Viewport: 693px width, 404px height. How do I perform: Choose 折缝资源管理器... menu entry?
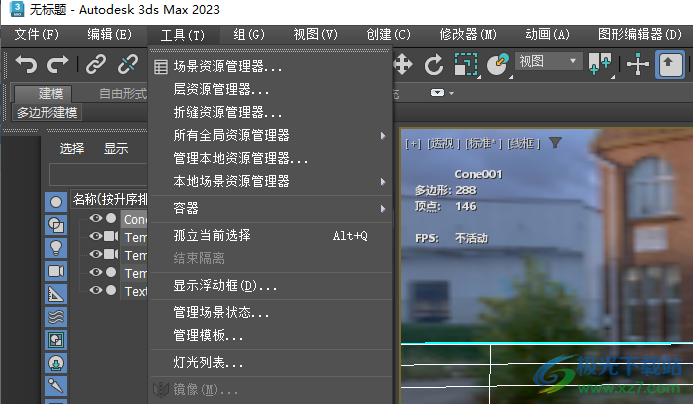click(270, 113)
